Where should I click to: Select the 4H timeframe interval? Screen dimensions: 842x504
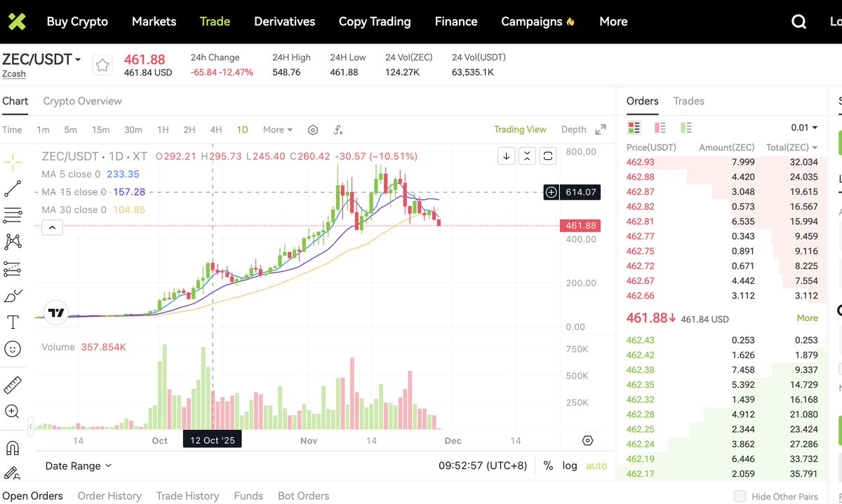216,130
